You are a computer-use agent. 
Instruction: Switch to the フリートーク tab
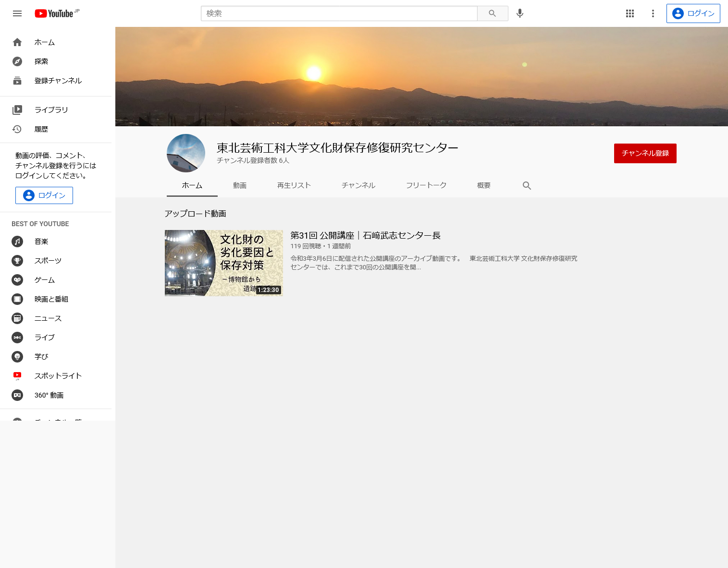(x=426, y=185)
